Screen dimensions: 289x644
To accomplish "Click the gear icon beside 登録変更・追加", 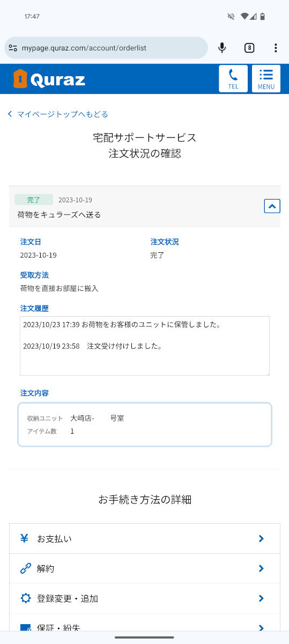I will point(25,598).
